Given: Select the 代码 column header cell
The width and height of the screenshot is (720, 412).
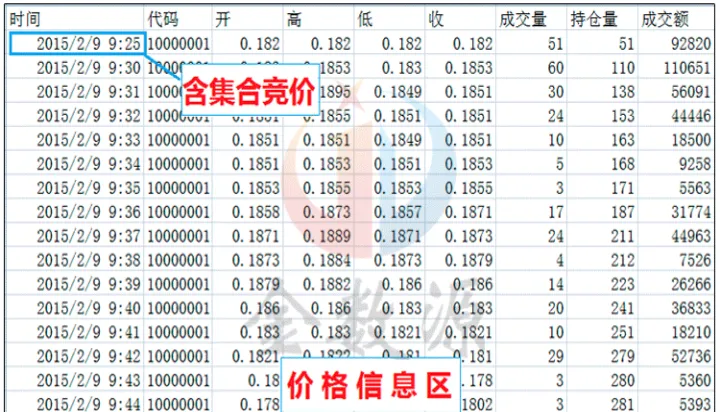Looking at the screenshot, I should click(178, 20).
